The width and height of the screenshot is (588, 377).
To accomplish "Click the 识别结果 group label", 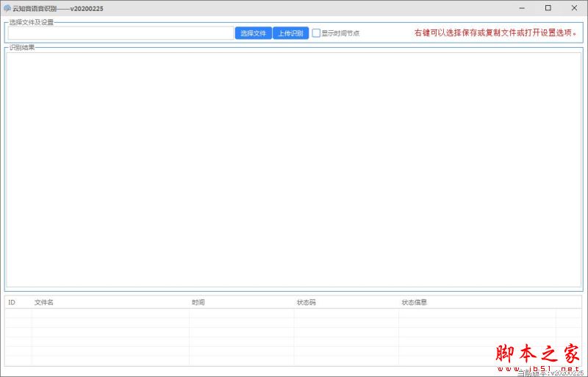I will (22, 48).
